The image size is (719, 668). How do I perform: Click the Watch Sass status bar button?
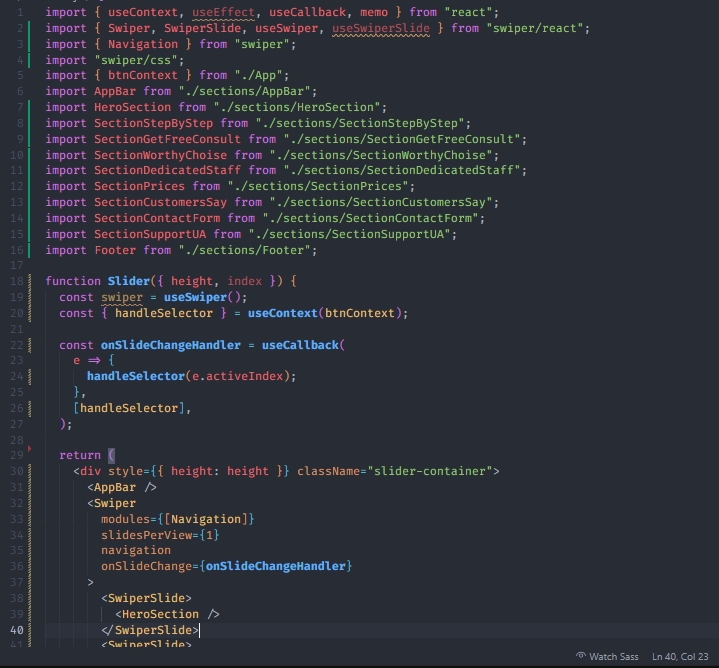pyautogui.click(x=607, y=657)
